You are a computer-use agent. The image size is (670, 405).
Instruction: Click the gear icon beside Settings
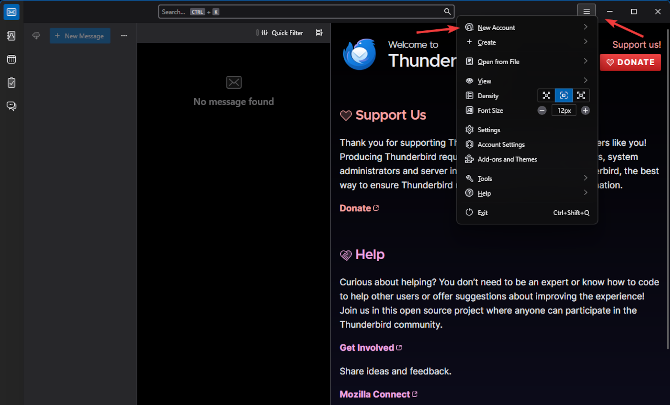(x=469, y=129)
